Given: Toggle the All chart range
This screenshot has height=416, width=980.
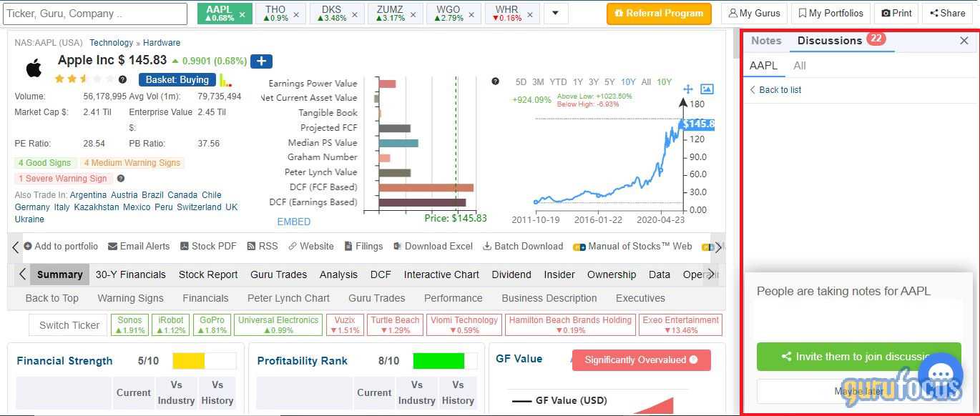Looking at the screenshot, I should click(x=645, y=82).
